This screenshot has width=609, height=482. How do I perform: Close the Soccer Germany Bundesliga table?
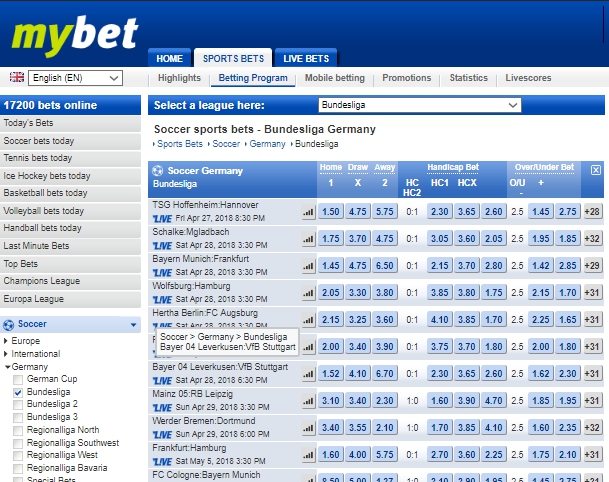pos(596,170)
